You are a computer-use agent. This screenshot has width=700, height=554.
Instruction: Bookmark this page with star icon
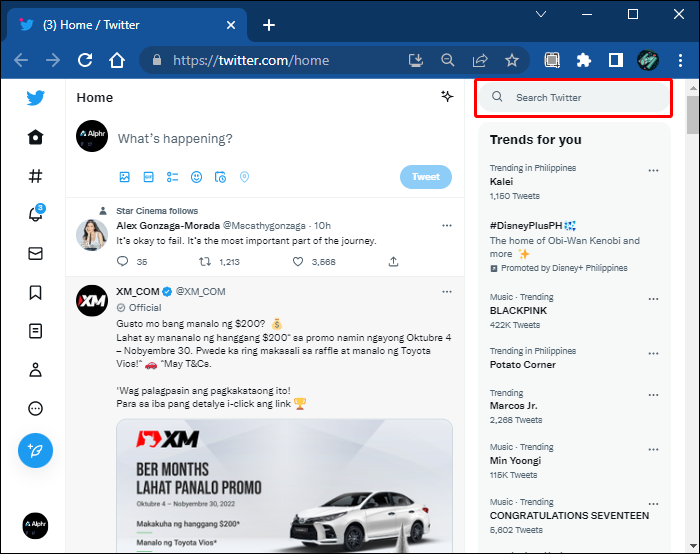512,60
